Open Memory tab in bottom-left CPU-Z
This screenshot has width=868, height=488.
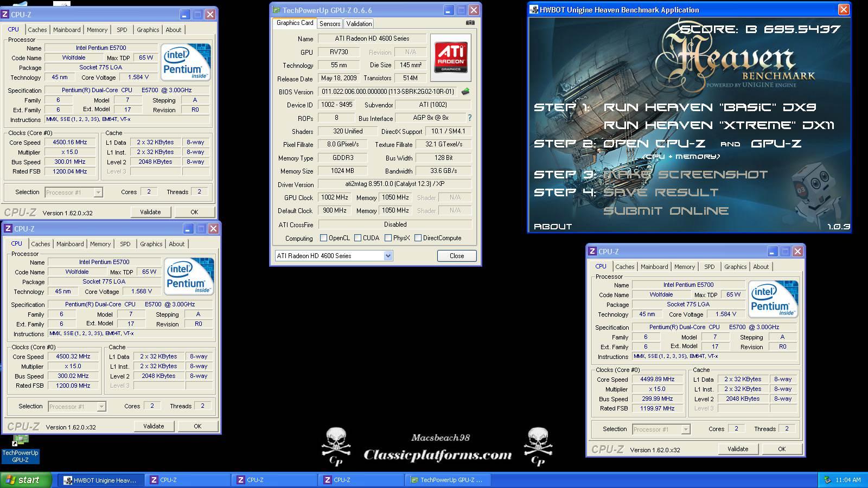100,244
